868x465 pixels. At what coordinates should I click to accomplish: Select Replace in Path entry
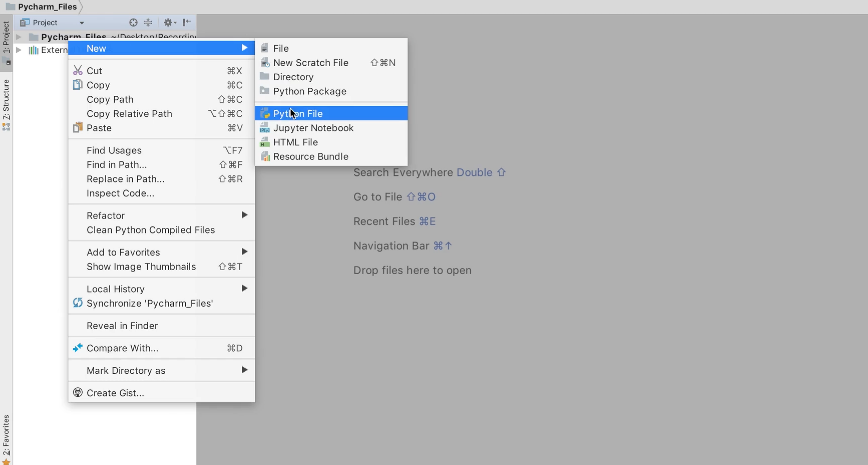pyautogui.click(x=161, y=179)
